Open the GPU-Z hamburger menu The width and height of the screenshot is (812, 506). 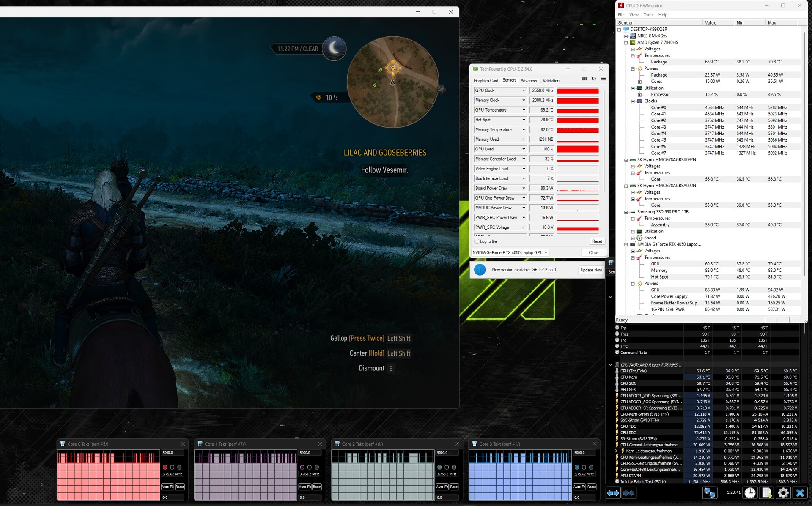(x=603, y=79)
